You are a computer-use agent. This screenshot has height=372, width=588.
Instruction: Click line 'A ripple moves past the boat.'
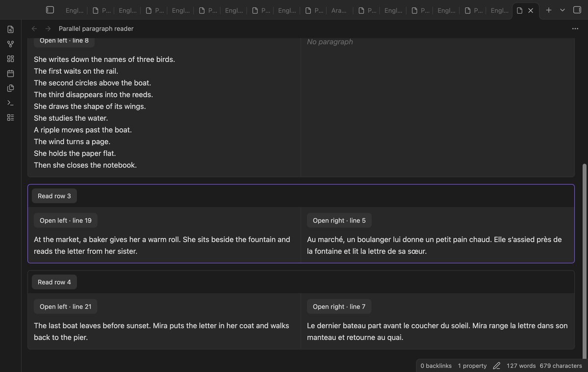83,130
